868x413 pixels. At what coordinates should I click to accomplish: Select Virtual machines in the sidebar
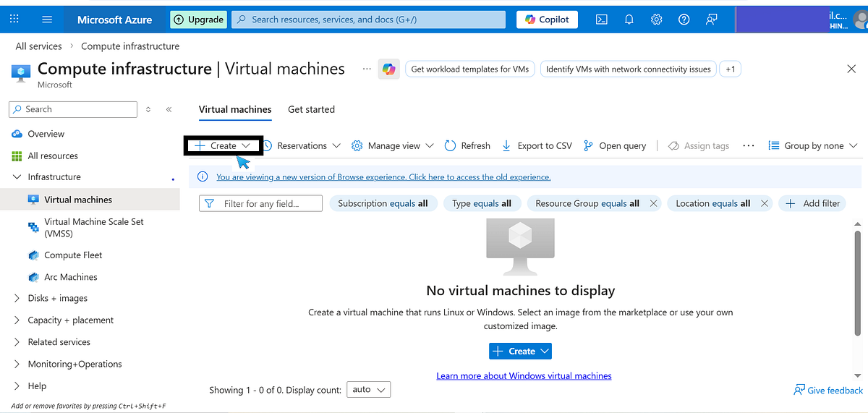[90, 200]
